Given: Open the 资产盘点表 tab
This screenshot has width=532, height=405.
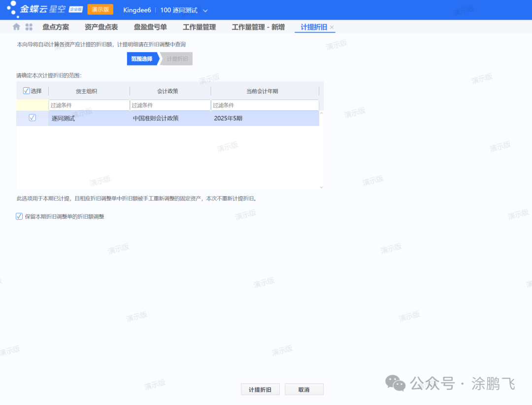Looking at the screenshot, I should tap(101, 27).
